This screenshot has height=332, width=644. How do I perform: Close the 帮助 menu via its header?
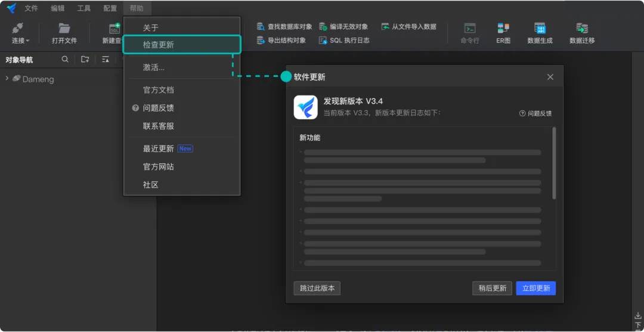pos(137,8)
